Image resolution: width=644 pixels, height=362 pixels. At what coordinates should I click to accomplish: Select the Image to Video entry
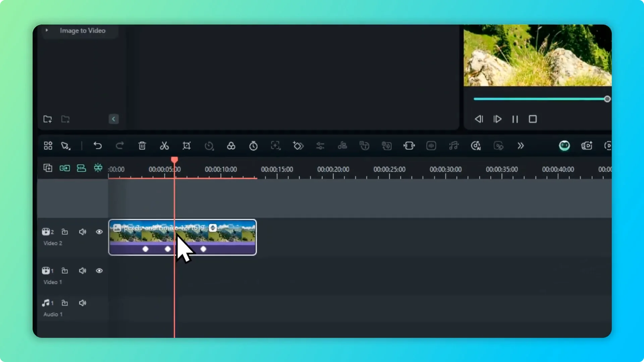(x=83, y=31)
